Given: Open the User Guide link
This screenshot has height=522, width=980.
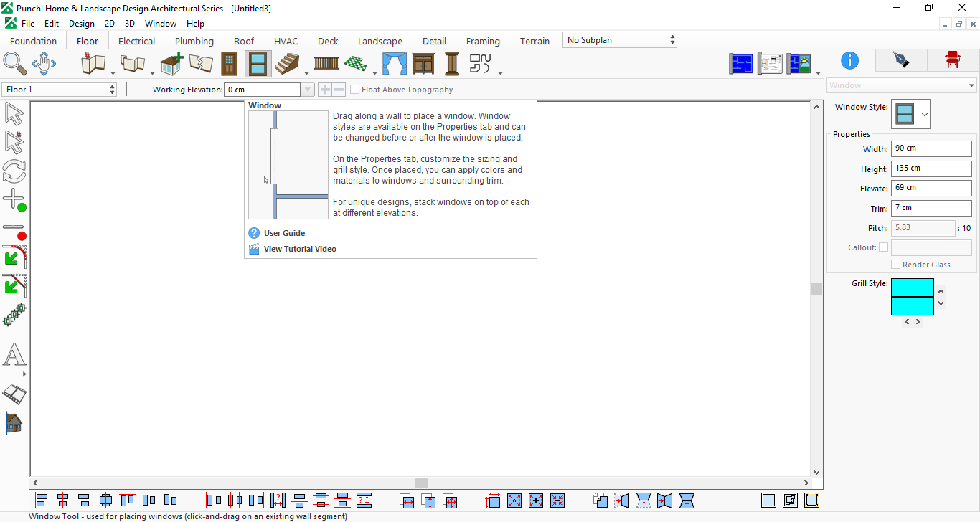Looking at the screenshot, I should (284, 233).
